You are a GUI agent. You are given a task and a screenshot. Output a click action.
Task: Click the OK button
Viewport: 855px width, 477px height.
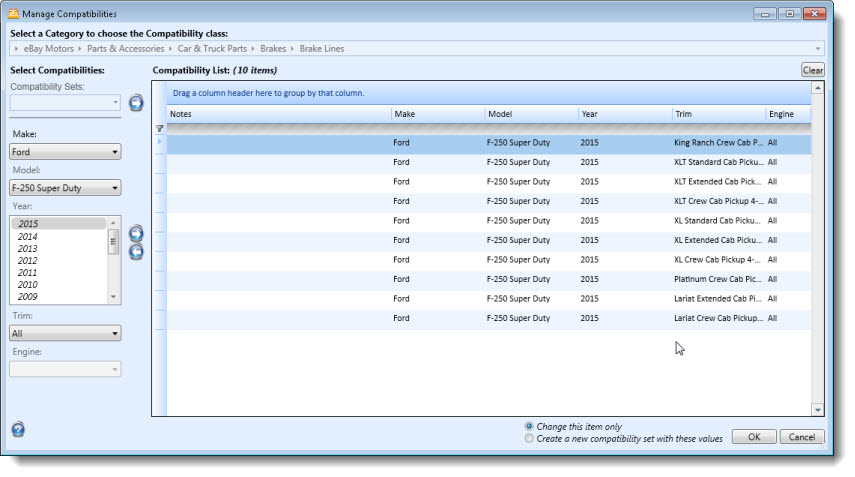click(x=754, y=437)
